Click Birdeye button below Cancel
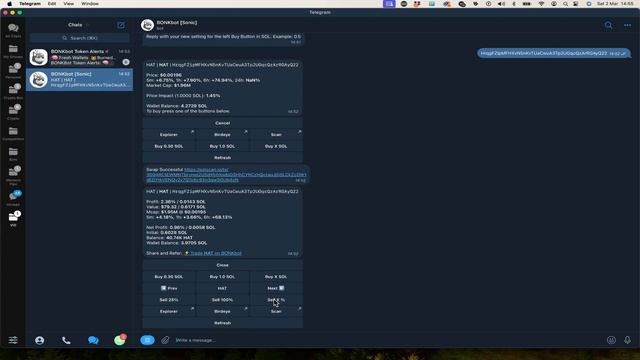The height and width of the screenshot is (360, 640). (x=222, y=134)
